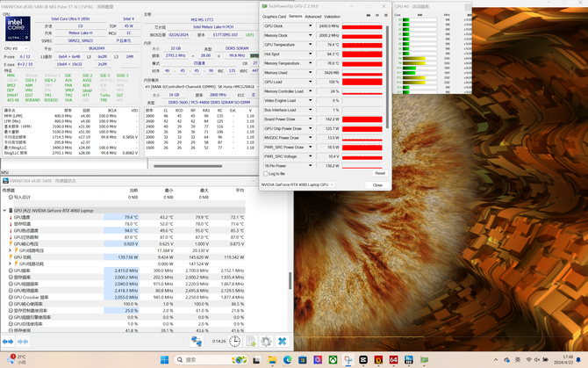Screen dimensions: 588x368
Task: Click the GPU Load red graph
Action: 362,82
